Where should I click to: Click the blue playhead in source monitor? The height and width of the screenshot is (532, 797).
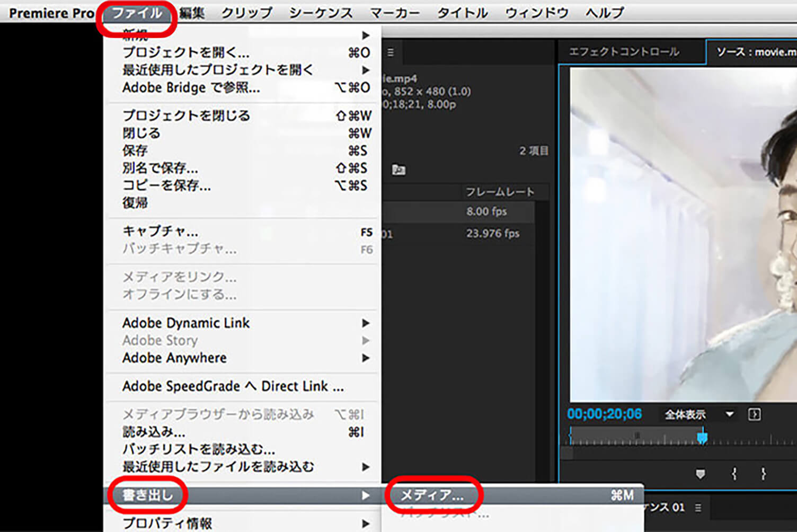(702, 438)
